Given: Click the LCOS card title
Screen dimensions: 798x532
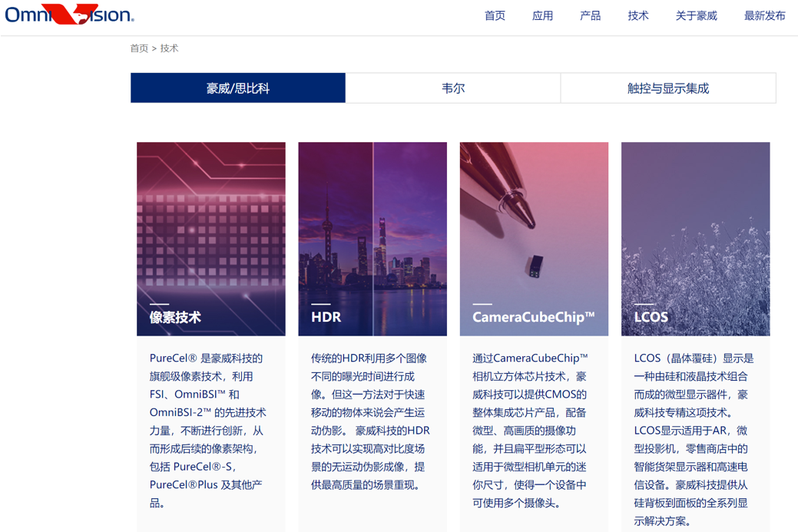Looking at the screenshot, I should point(651,317).
